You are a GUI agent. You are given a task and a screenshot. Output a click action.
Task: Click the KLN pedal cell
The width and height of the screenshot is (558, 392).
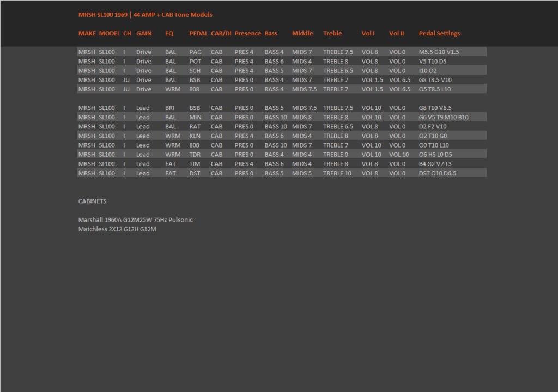195,136
